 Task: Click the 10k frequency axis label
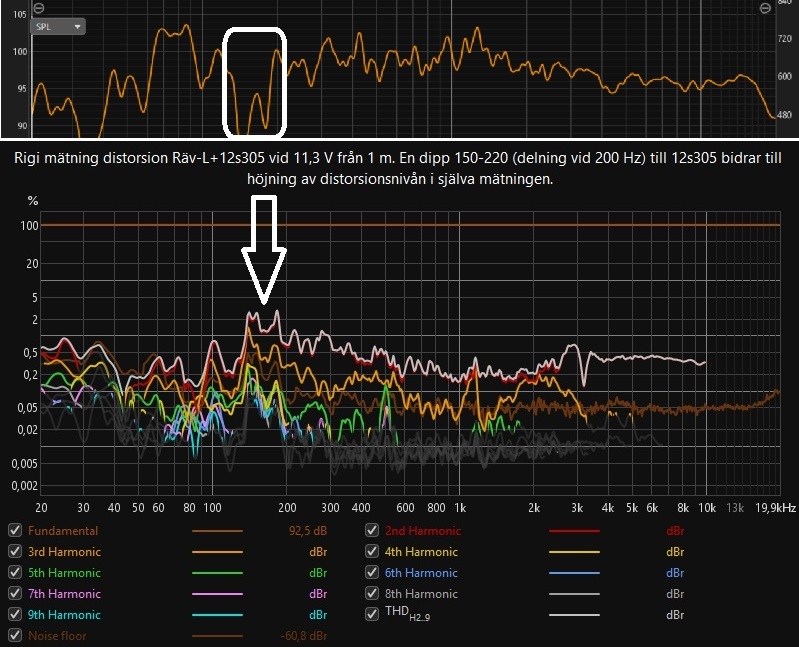click(x=707, y=507)
